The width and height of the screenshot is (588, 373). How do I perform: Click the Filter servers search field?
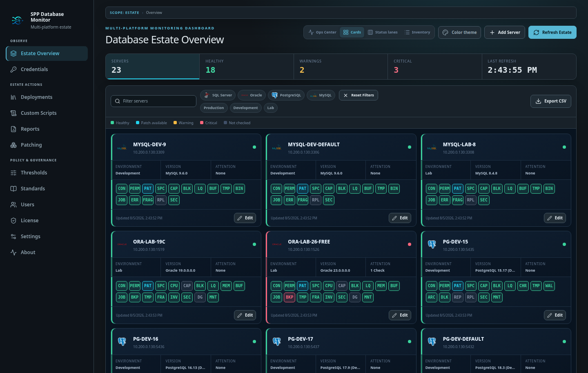click(x=154, y=101)
